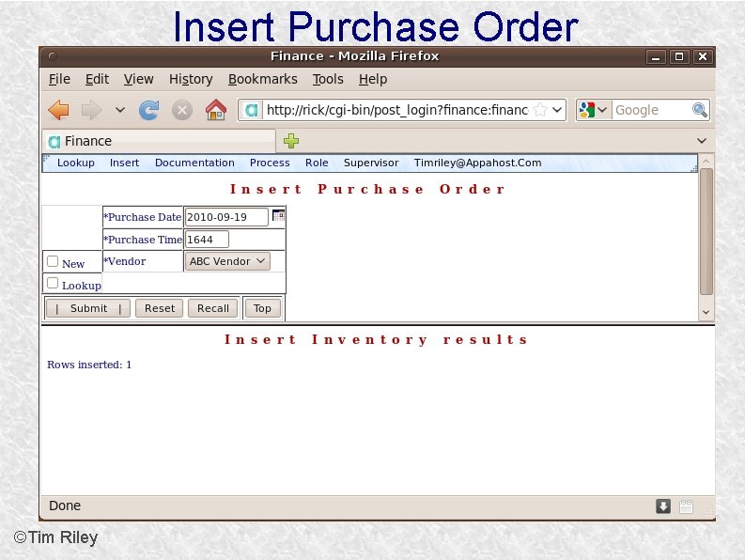This screenshot has width=745, height=560.
Task: Click the magnifier search icon
Action: tap(699, 110)
